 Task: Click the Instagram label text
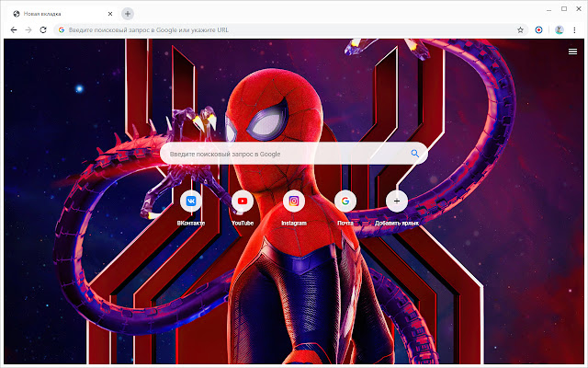coord(294,223)
